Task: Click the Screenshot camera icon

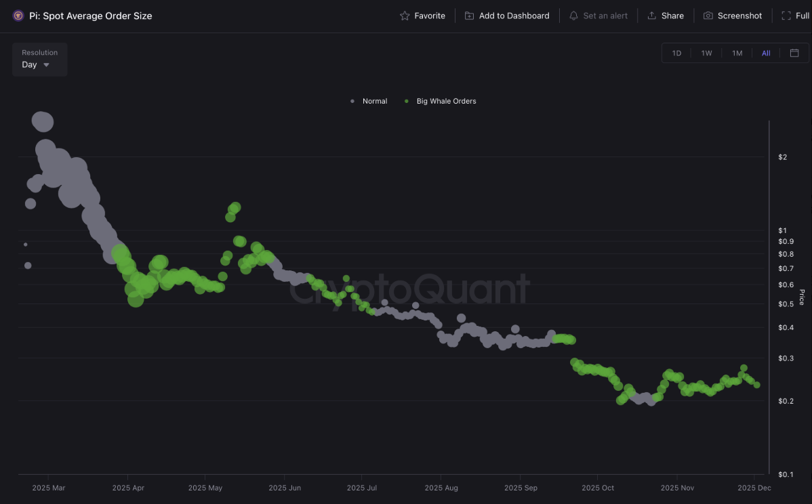Action: coord(708,16)
